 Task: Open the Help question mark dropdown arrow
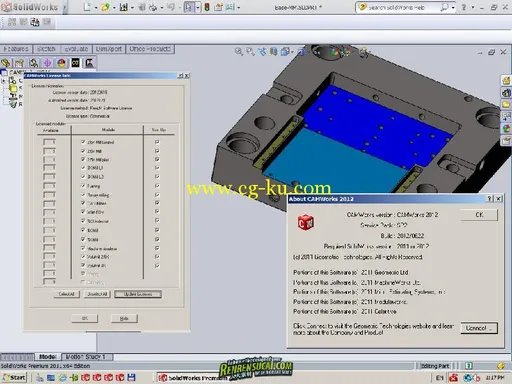[x=473, y=7]
